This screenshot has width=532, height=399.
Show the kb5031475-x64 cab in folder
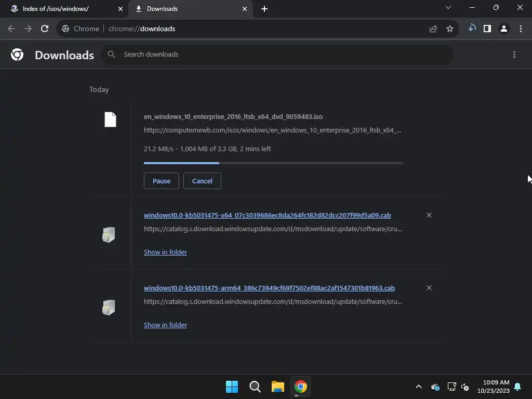165,252
